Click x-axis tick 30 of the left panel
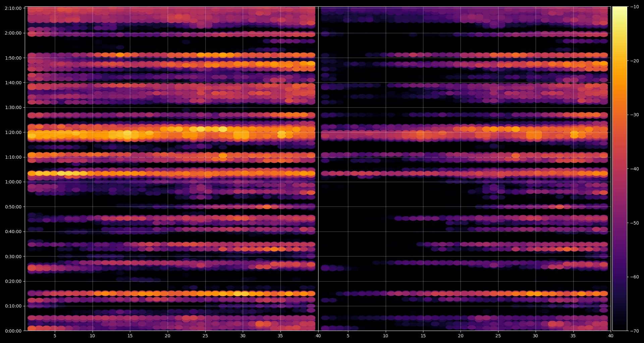 click(x=243, y=336)
